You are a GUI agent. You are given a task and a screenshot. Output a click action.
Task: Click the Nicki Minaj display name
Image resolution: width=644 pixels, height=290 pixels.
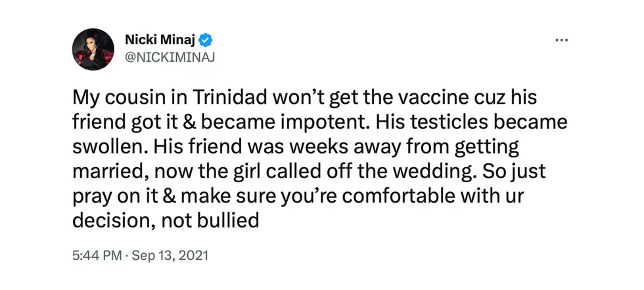(161, 41)
